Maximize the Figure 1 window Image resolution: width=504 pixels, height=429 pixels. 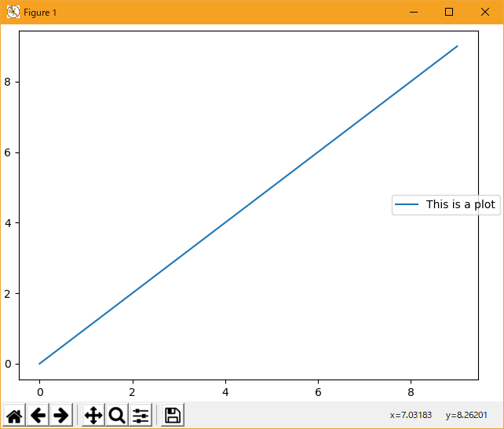[449, 13]
